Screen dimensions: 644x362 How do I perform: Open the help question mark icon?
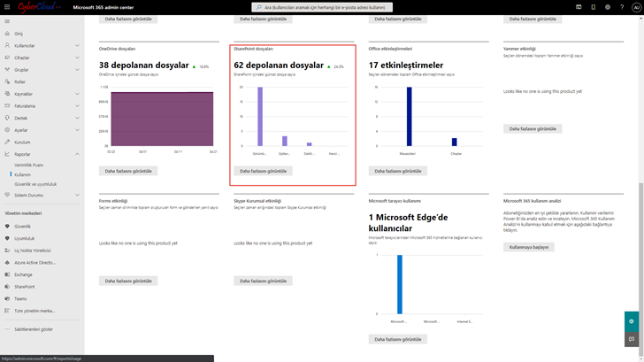tap(622, 7)
